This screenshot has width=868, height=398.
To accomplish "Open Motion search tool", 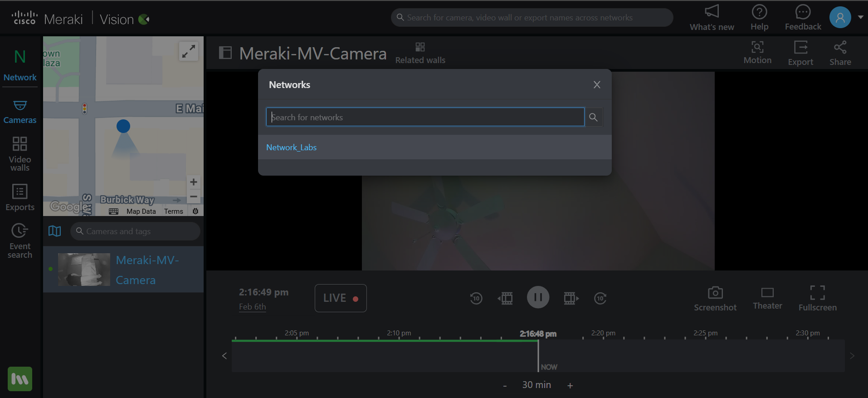I will [x=757, y=53].
